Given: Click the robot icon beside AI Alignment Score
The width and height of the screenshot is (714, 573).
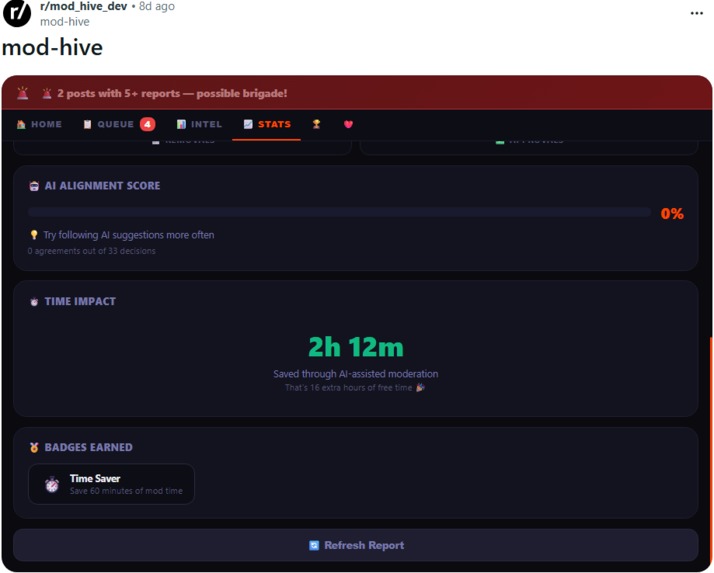Looking at the screenshot, I should pos(34,186).
